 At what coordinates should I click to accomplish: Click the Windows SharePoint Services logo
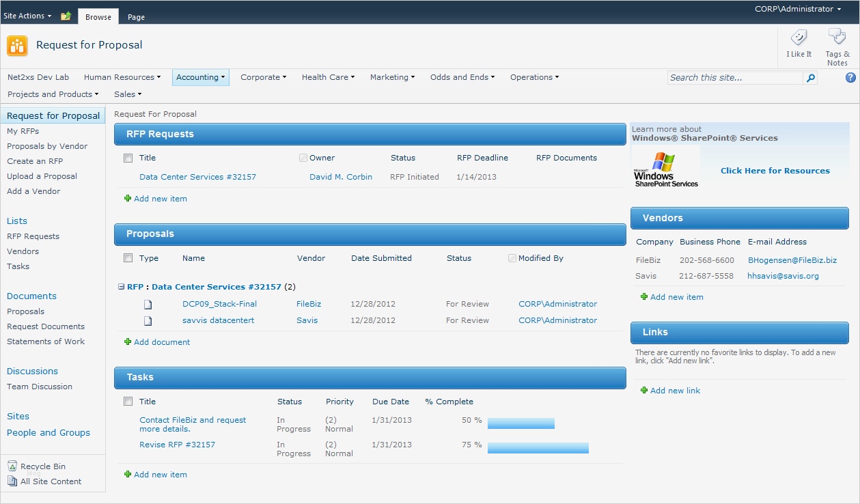pos(666,170)
